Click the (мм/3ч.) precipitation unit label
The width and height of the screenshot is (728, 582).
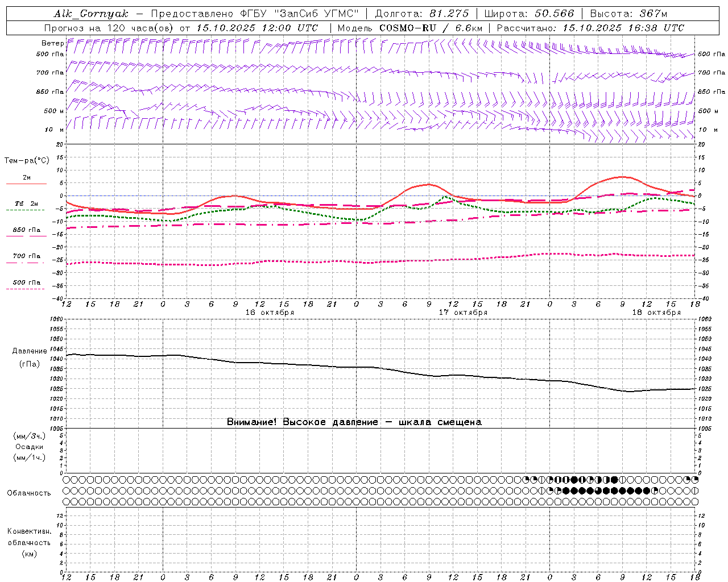point(30,436)
